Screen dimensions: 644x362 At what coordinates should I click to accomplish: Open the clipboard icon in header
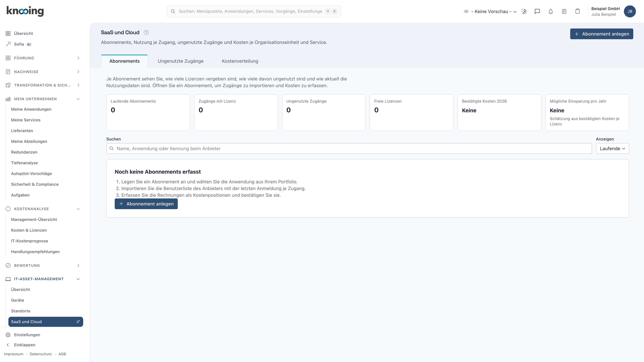[577, 11]
